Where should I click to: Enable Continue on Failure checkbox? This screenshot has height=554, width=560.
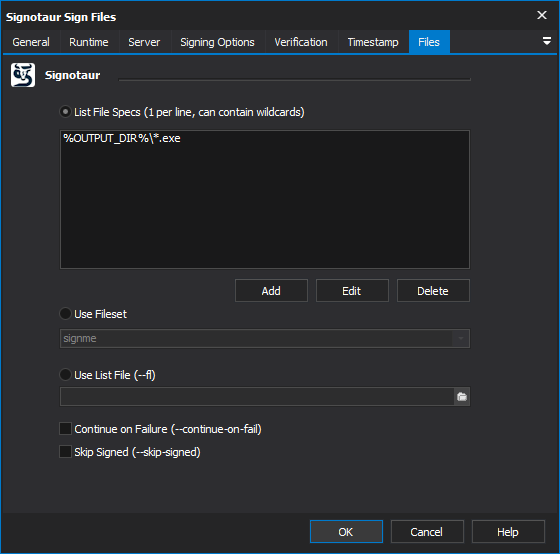[65, 429]
